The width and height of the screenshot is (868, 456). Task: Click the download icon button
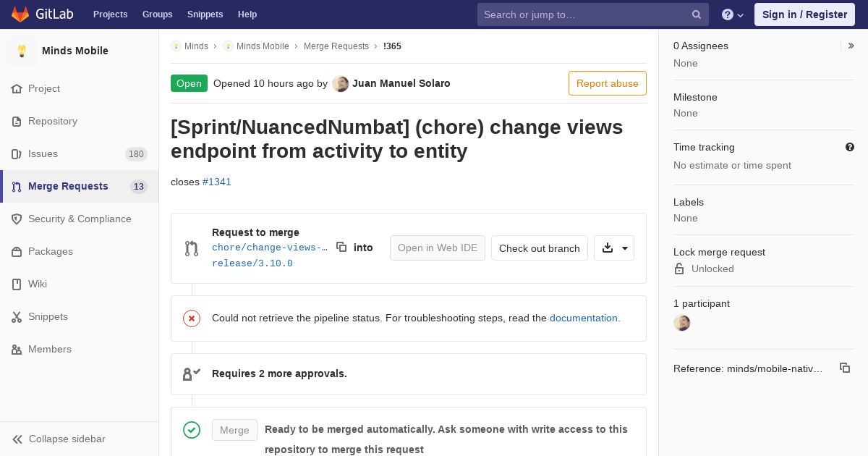(x=608, y=248)
